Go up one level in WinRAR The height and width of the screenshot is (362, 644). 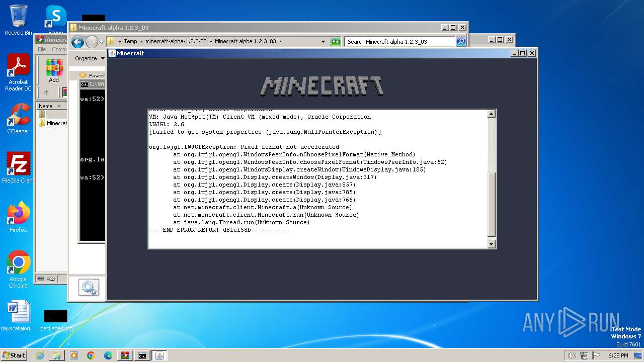point(46,93)
